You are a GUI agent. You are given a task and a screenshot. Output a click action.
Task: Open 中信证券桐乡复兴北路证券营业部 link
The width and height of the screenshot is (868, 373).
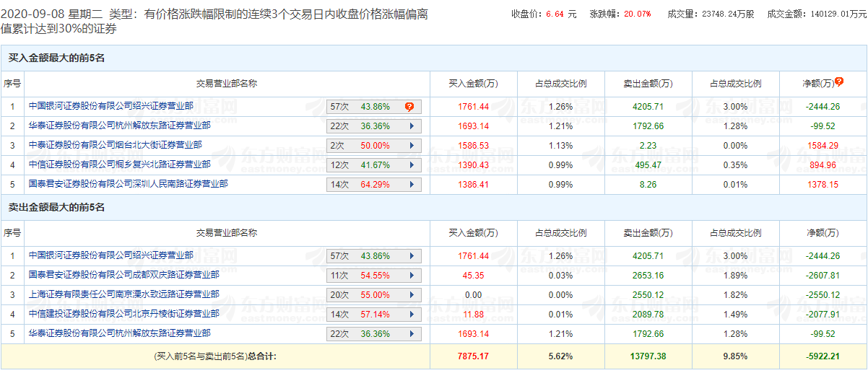point(120,164)
